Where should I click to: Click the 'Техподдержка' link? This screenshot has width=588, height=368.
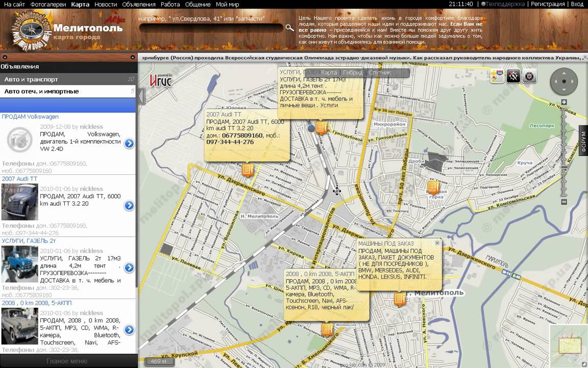tap(505, 4)
